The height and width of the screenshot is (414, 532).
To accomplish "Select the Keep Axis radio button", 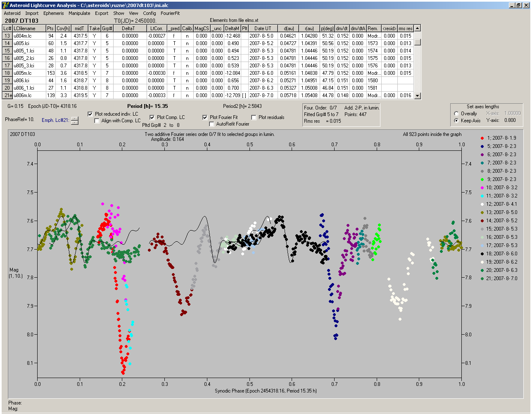I will (x=456, y=121).
